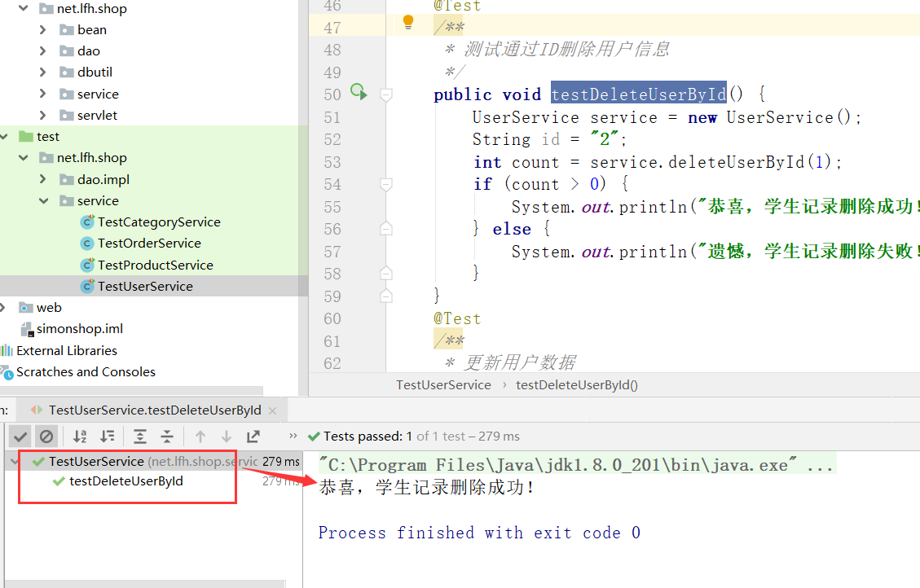Select testDeleteUserById in test tree

tap(125, 481)
